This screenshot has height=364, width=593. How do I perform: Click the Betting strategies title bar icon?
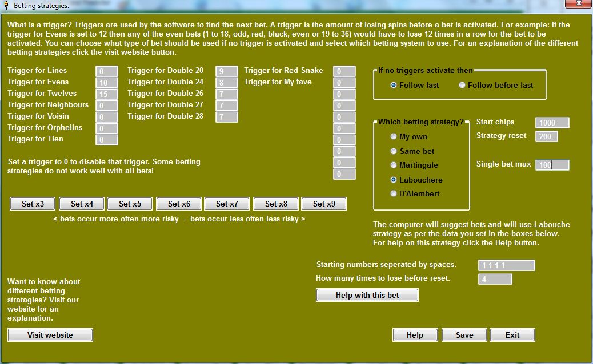point(6,3)
